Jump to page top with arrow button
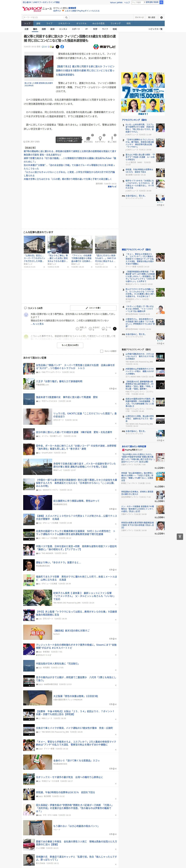Screen dimensions: 186x868 click(x=180, y=537)
